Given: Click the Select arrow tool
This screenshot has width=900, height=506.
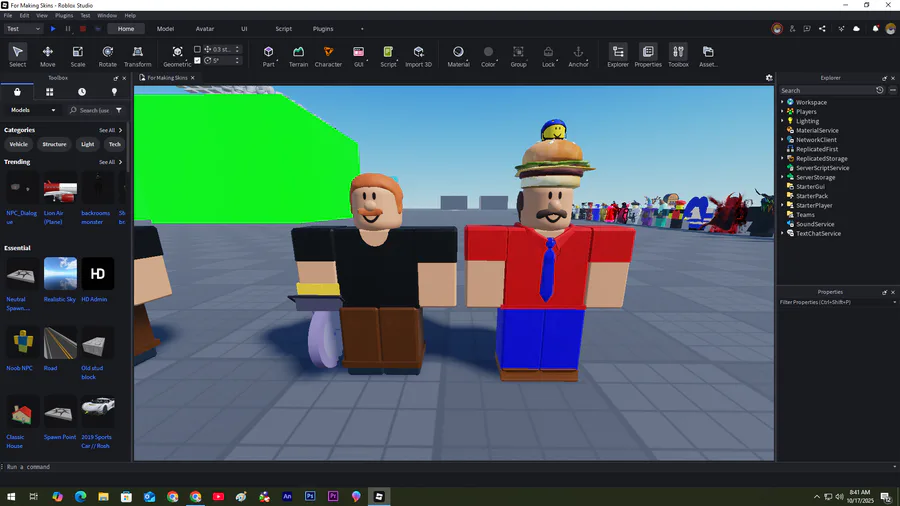Looking at the screenshot, I should pyautogui.click(x=17, y=56).
